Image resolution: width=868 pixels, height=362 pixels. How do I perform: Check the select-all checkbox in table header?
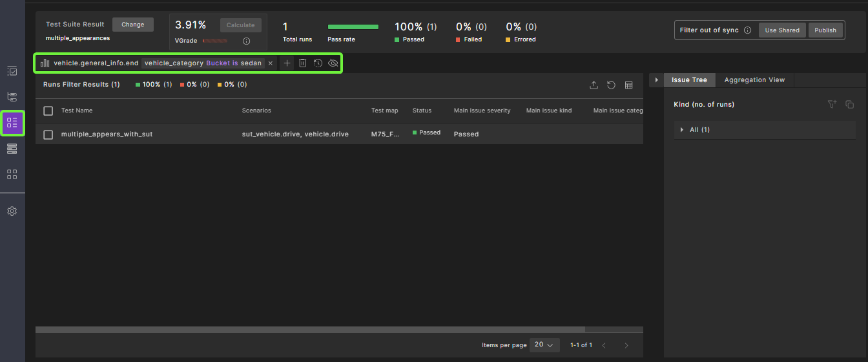coord(48,111)
